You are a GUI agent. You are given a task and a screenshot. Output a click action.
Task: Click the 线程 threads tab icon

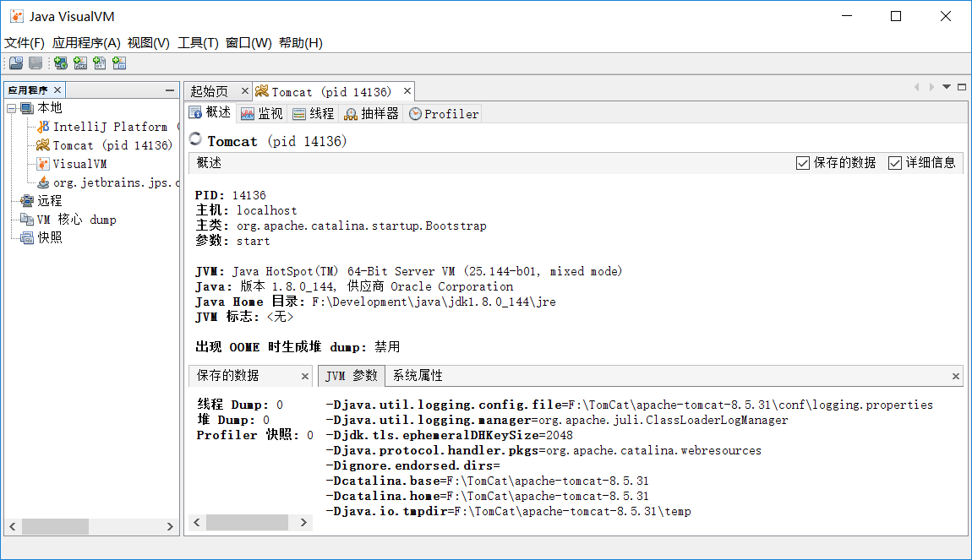tap(299, 113)
